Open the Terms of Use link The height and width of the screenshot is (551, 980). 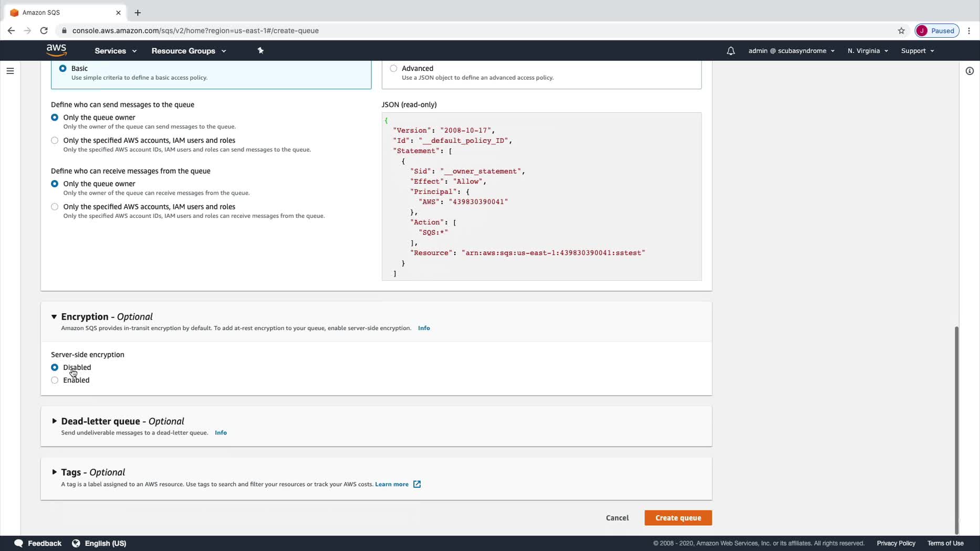click(945, 543)
